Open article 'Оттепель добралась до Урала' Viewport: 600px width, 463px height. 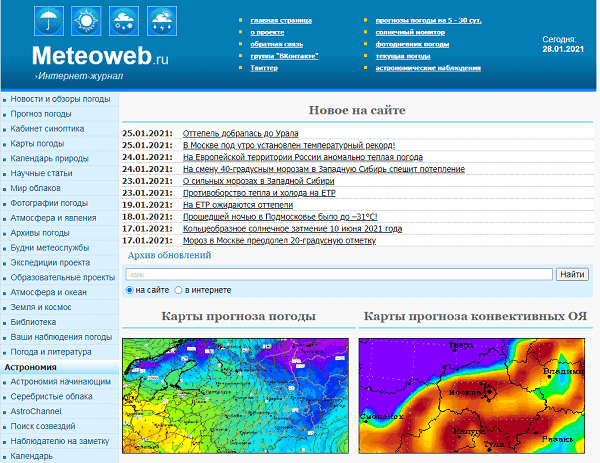pyautogui.click(x=240, y=134)
